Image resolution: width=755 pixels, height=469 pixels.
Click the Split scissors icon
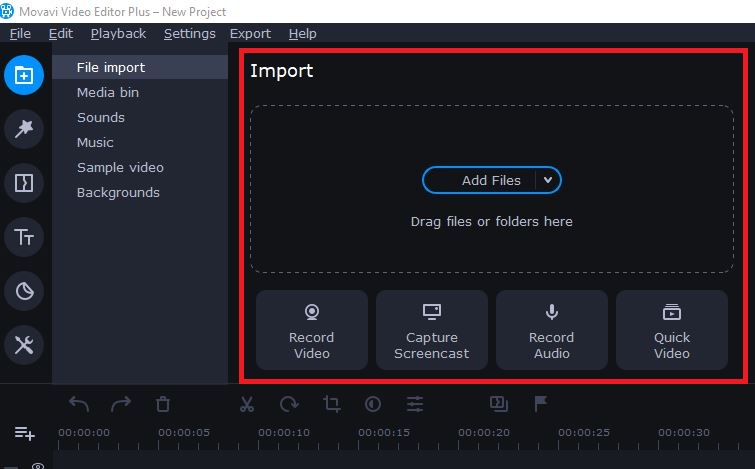[247, 404]
